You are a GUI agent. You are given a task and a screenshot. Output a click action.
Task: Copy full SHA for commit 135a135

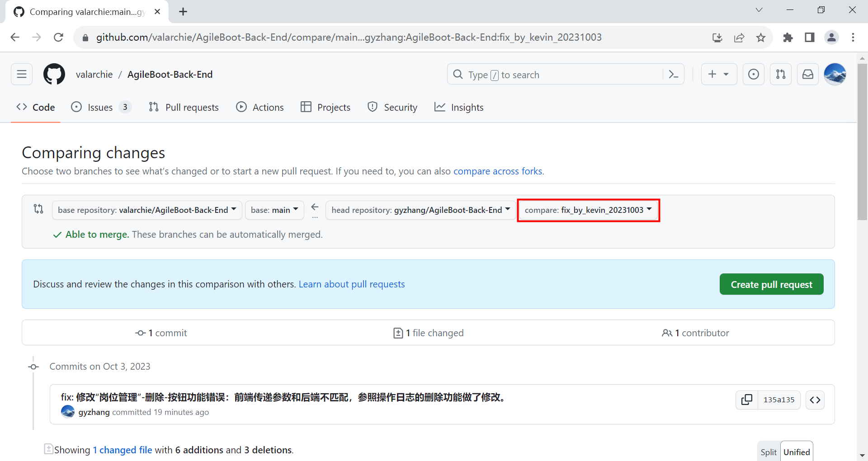pos(747,400)
